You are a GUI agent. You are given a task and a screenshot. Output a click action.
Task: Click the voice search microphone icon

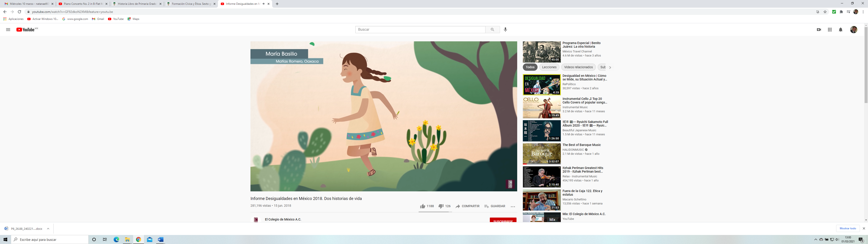pos(505,30)
